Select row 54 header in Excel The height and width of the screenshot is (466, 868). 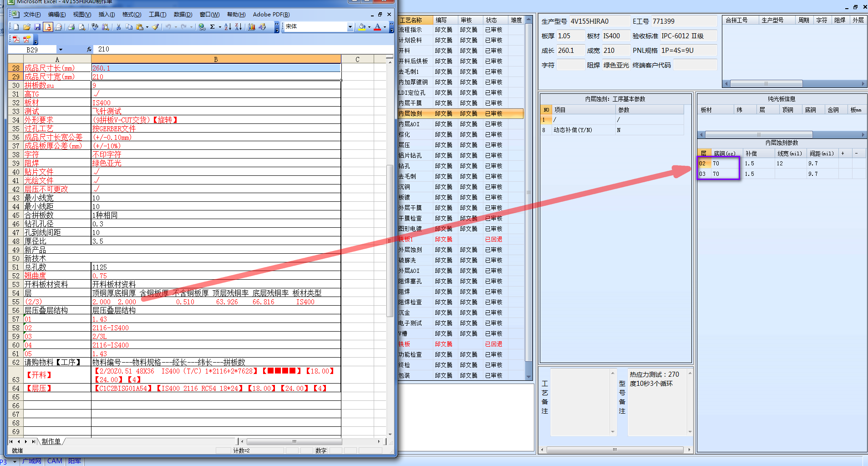click(x=16, y=293)
